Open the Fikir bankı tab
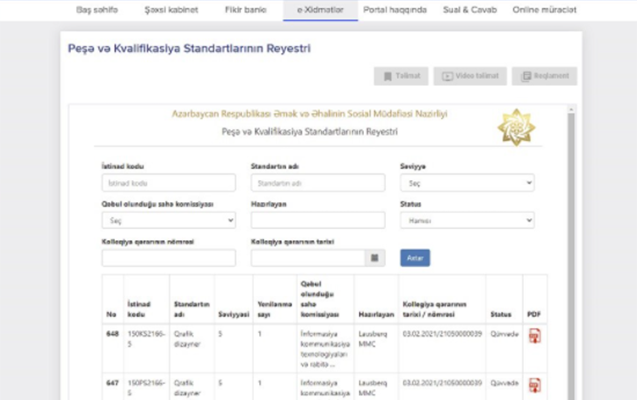637x400 pixels. pos(245,9)
